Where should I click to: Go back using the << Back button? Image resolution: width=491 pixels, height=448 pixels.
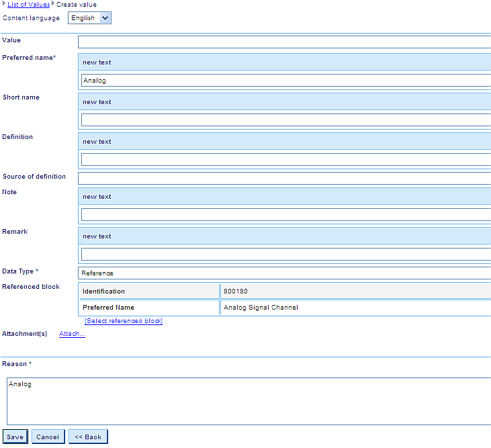(x=88, y=437)
